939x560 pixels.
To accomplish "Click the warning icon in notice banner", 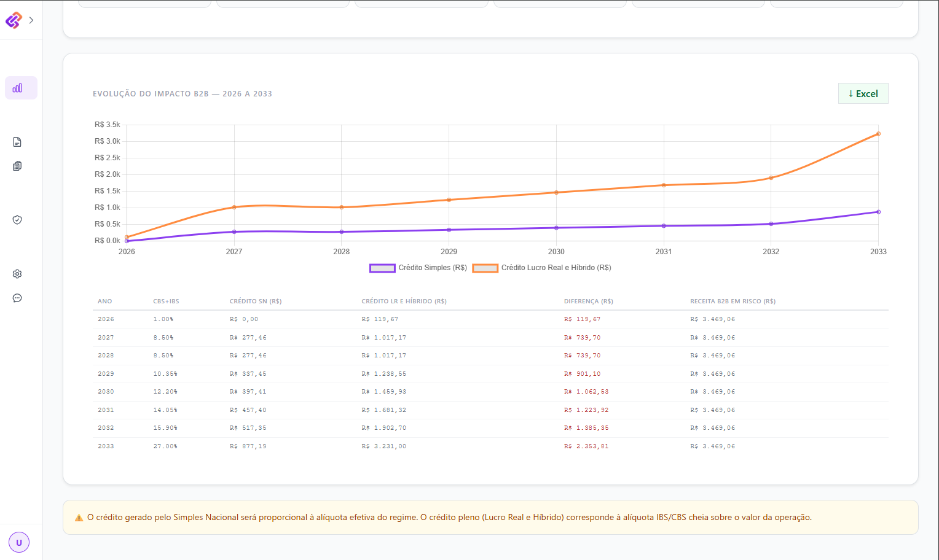I will (x=79, y=518).
